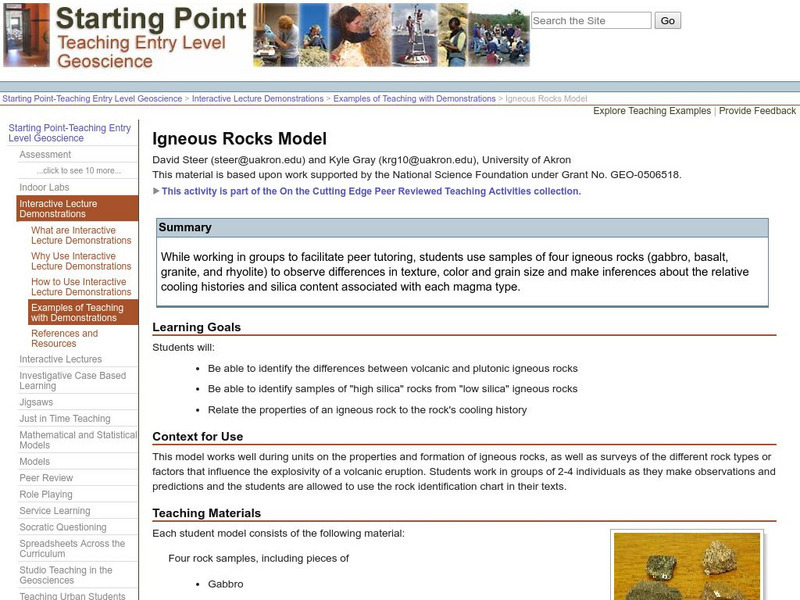Select Spreadsheets Across the Curriculum sidebar item
The image size is (800, 600).
coord(72,548)
